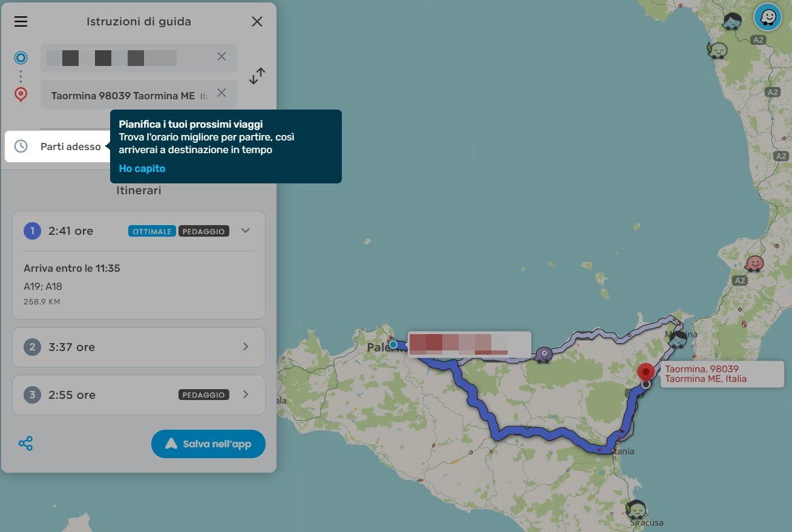The height and width of the screenshot is (532, 792).
Task: Click the Taormina destination input field
Action: (124, 95)
